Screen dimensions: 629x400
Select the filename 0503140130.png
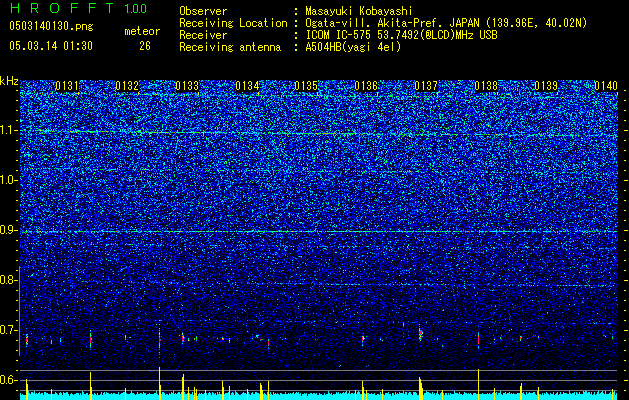pos(51,27)
